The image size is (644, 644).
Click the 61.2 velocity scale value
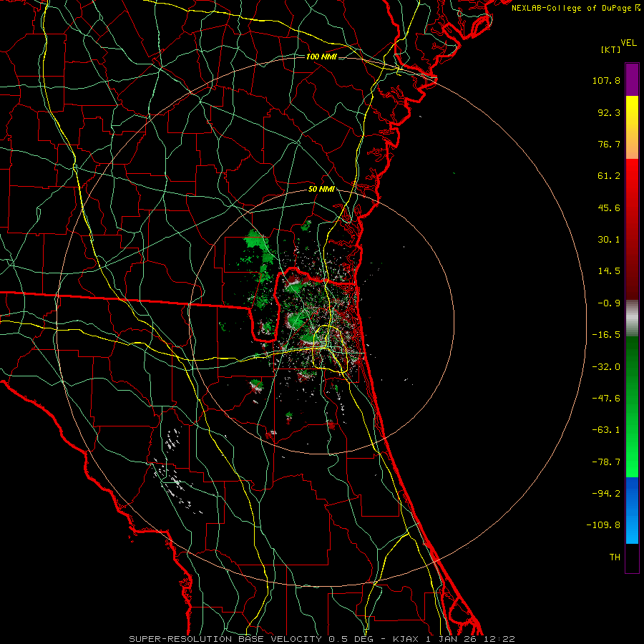pyautogui.click(x=609, y=176)
